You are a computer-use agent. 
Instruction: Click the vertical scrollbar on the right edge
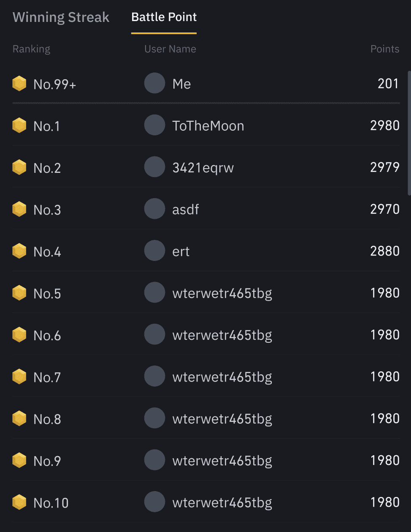[x=409, y=133]
